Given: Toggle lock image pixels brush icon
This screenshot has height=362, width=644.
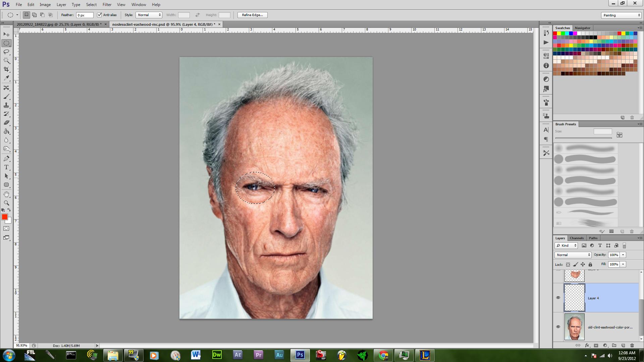Looking at the screenshot, I should click(575, 264).
